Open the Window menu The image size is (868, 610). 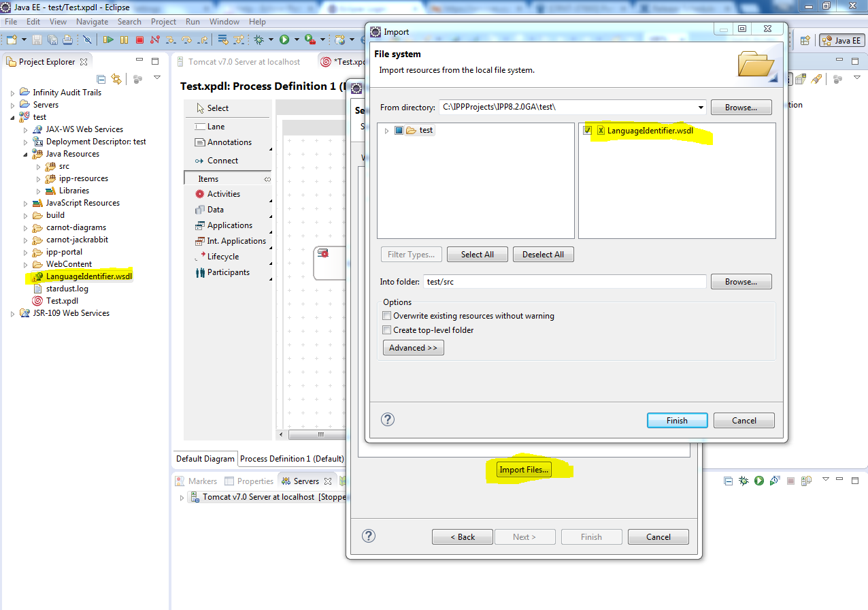coord(224,22)
